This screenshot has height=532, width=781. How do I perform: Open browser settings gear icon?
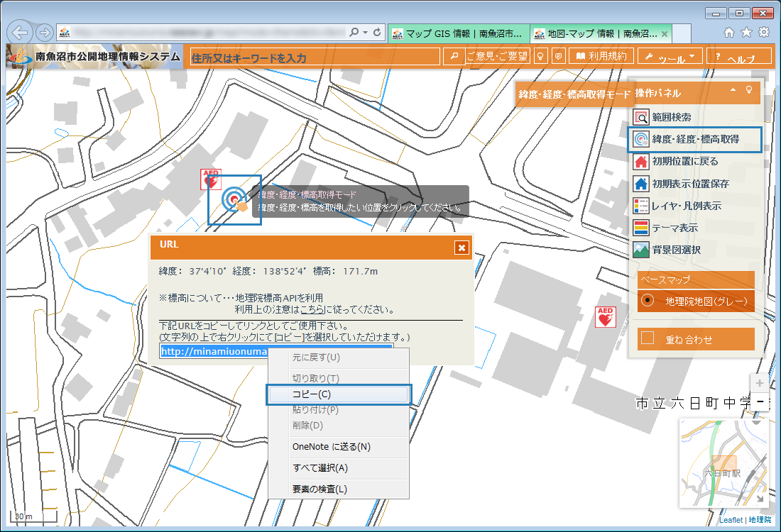(x=763, y=33)
